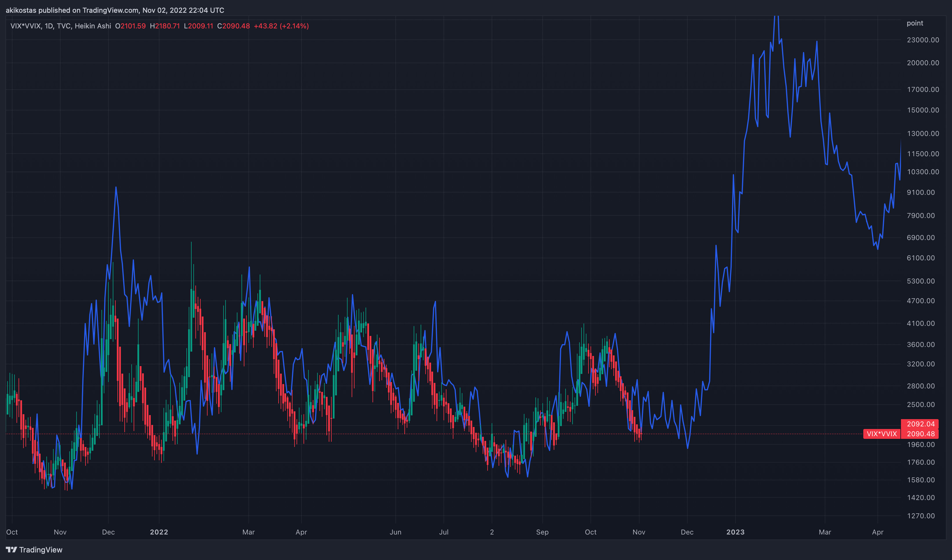Click the low value L2009.11
Screen dimensions: 952x560
click(x=198, y=26)
